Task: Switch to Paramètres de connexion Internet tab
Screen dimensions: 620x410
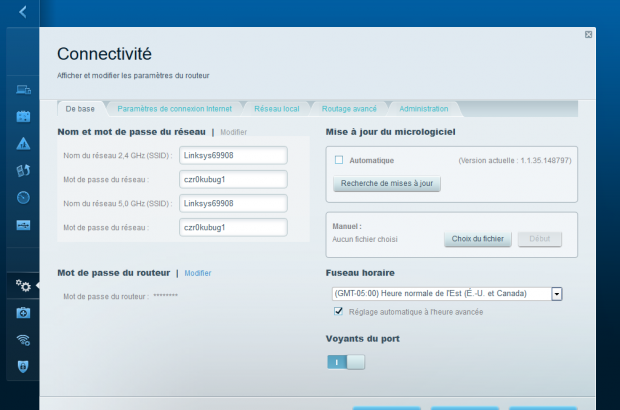Action: 174,108
